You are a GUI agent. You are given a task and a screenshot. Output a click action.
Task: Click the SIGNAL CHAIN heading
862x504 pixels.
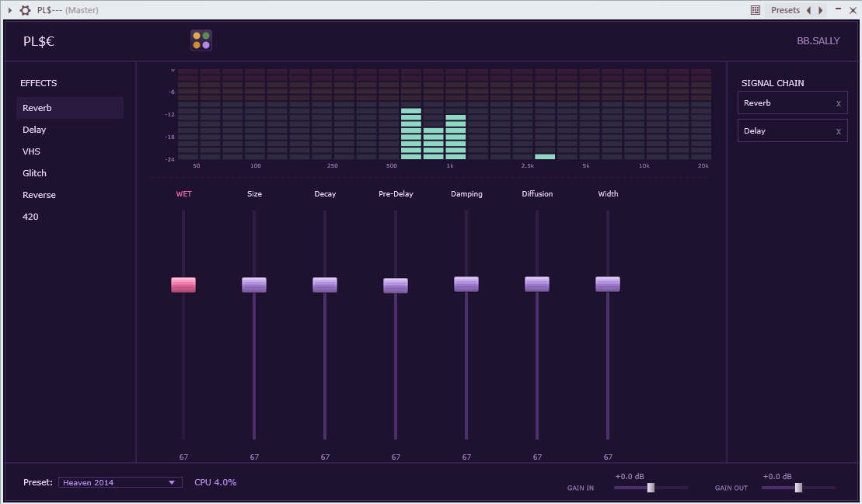coord(773,83)
